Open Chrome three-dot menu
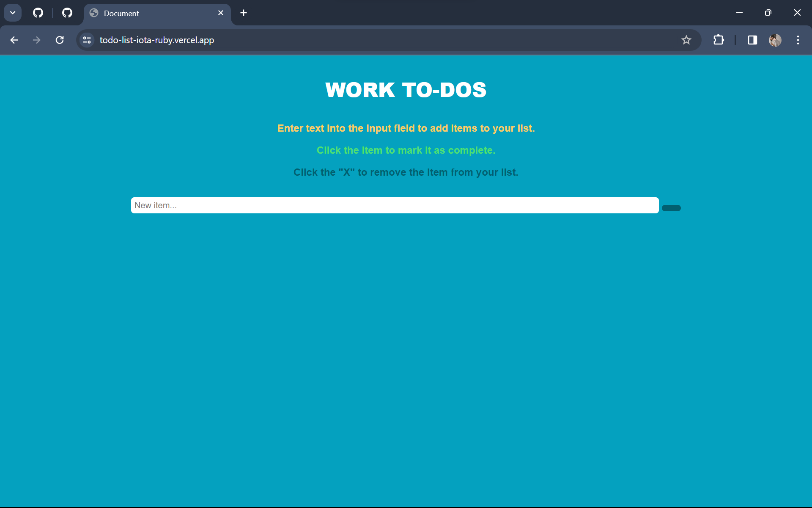Image resolution: width=812 pixels, height=508 pixels. tap(798, 40)
